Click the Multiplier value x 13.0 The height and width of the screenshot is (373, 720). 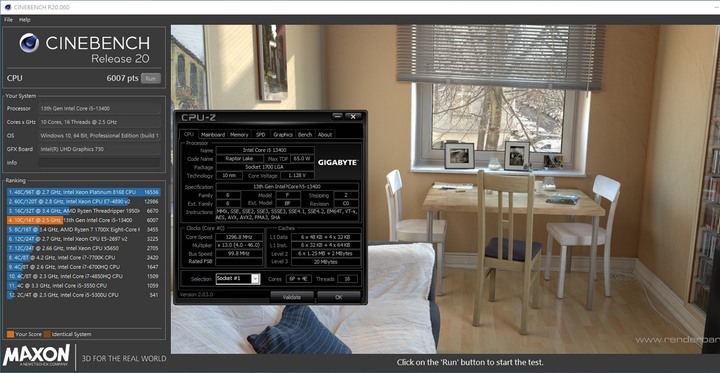pos(239,245)
